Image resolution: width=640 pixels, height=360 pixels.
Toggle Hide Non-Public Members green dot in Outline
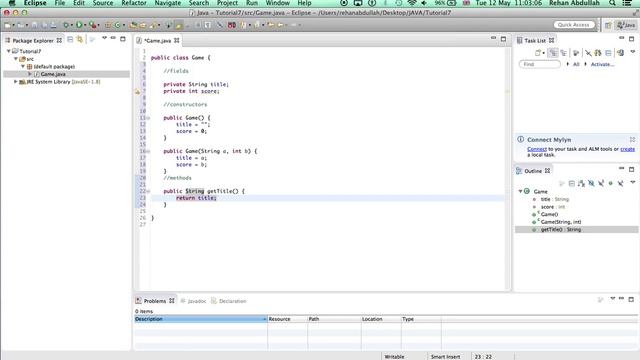pyautogui.click(x=610, y=183)
